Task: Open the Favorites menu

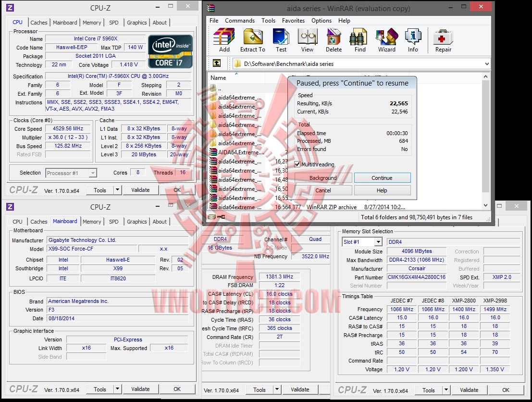Action: [x=293, y=20]
